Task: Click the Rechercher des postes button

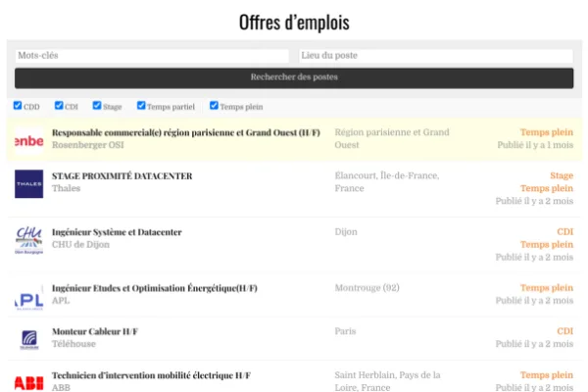Action: point(294,78)
